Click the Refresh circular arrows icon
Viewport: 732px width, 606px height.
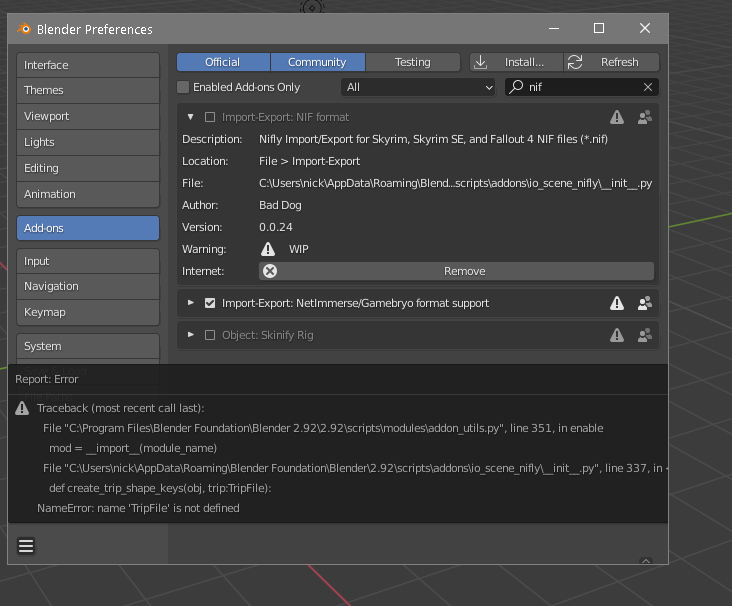click(575, 62)
